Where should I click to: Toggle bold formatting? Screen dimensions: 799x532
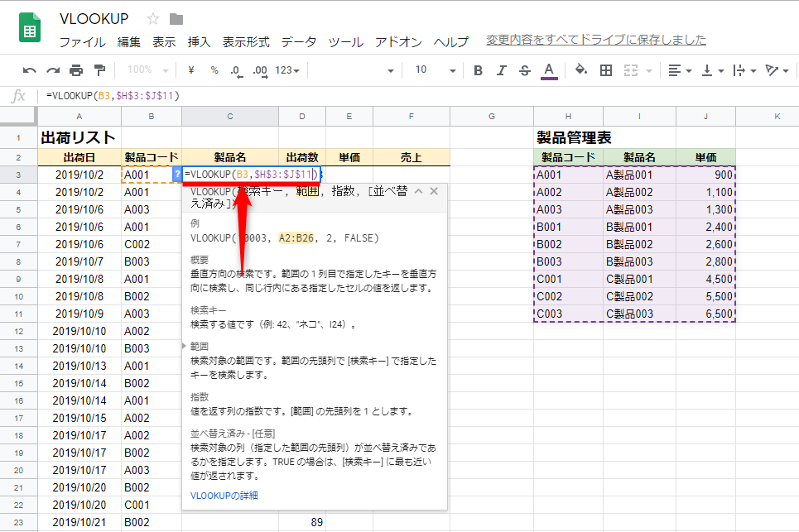click(x=478, y=70)
